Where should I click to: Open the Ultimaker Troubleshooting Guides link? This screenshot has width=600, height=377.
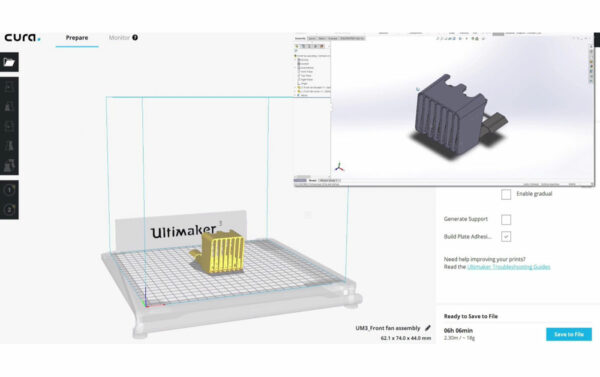tap(509, 267)
